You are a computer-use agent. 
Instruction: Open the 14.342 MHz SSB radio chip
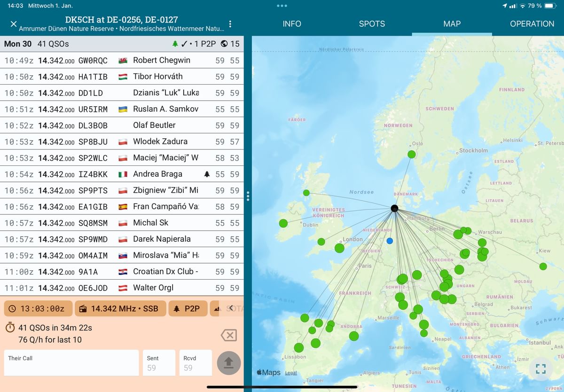120,309
